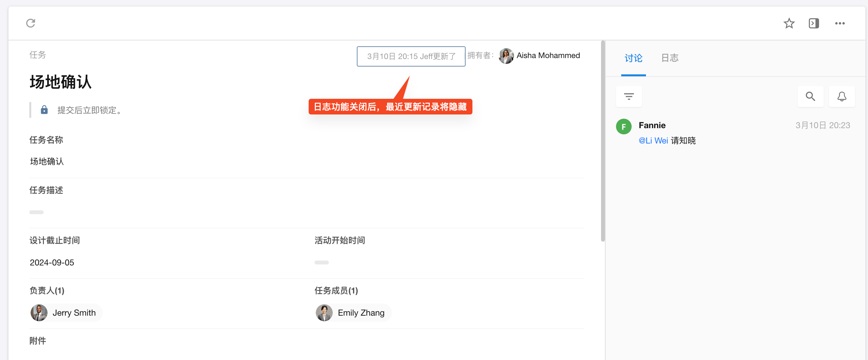Click the notification bell icon

[x=841, y=97]
